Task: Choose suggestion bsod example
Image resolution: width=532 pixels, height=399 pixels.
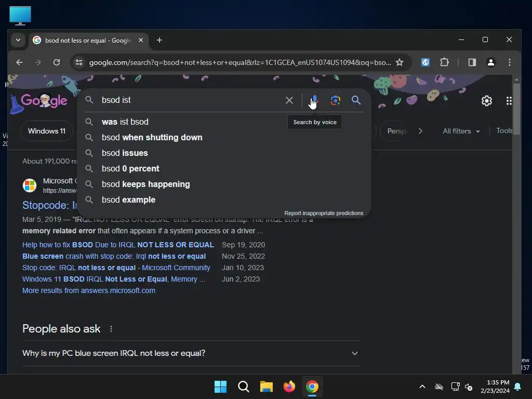Action: 224,200
